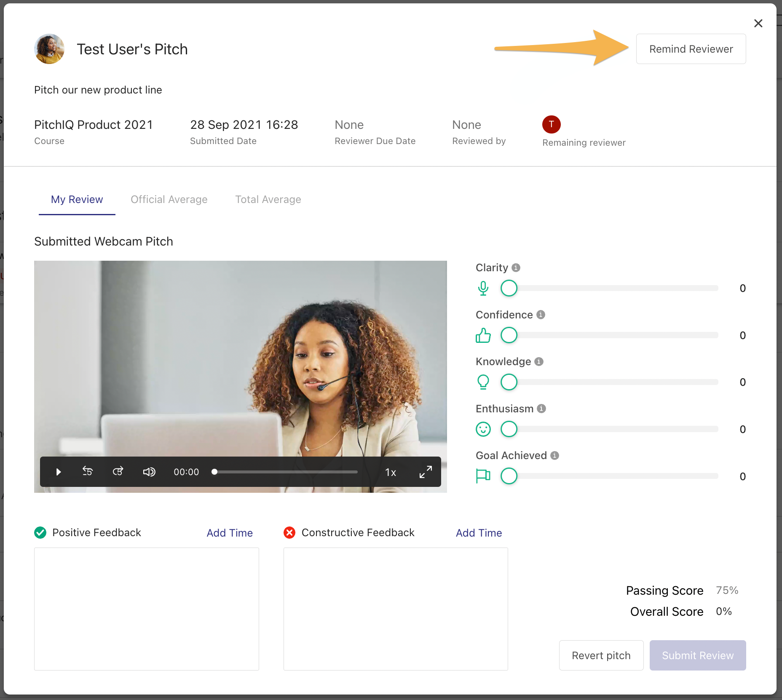Open the Total Average tab
Viewport: 782px width, 700px height.
(x=268, y=199)
